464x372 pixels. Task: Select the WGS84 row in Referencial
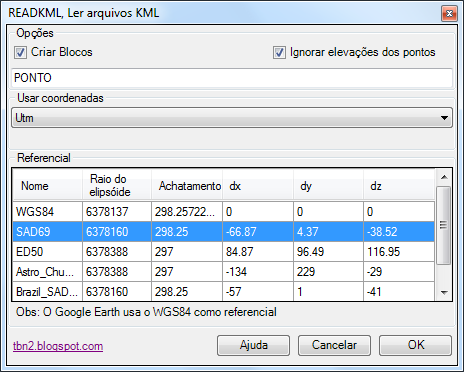point(224,212)
